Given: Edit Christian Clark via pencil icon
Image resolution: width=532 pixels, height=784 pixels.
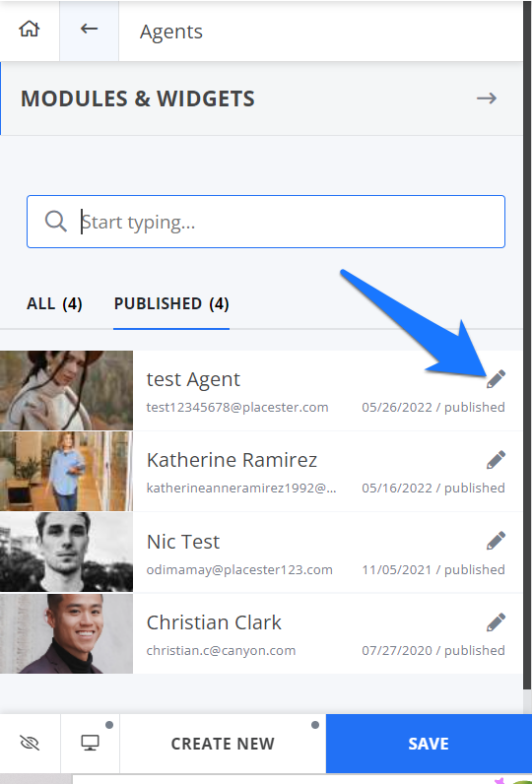Looking at the screenshot, I should [x=496, y=622].
